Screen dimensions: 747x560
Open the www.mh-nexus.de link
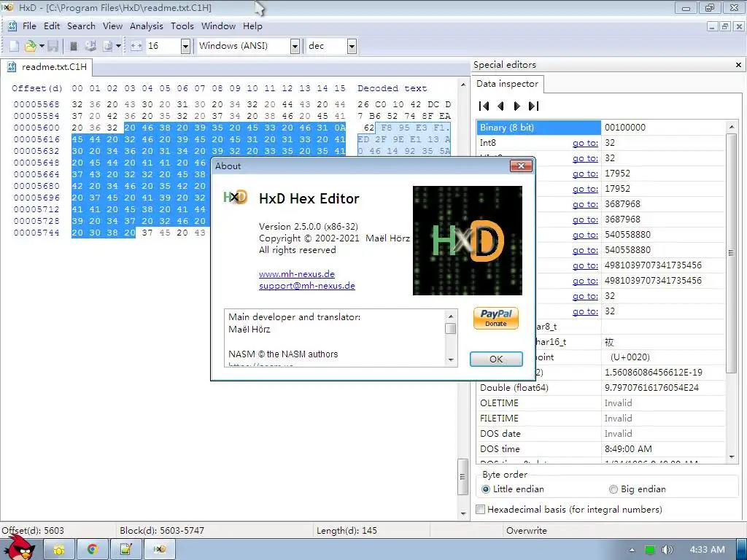click(x=297, y=274)
